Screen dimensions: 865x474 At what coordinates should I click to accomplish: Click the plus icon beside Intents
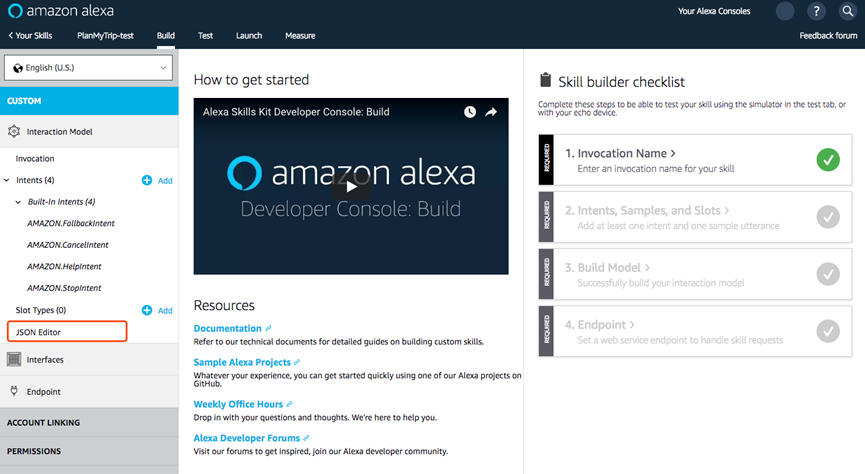click(x=147, y=180)
